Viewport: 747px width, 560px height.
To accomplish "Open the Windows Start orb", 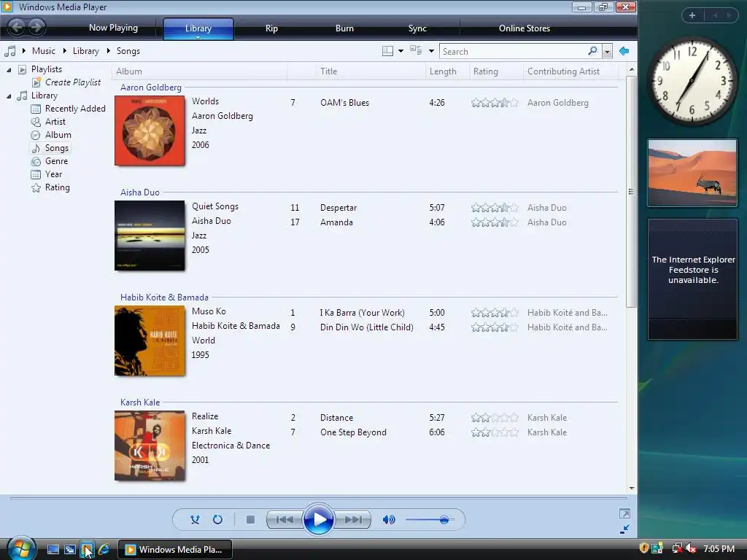I will [x=21, y=549].
